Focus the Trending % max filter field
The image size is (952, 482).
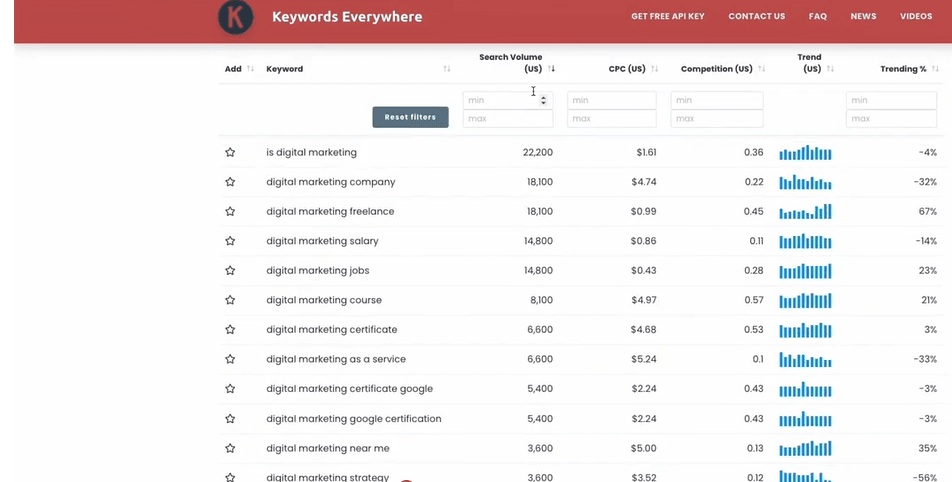coord(891,118)
